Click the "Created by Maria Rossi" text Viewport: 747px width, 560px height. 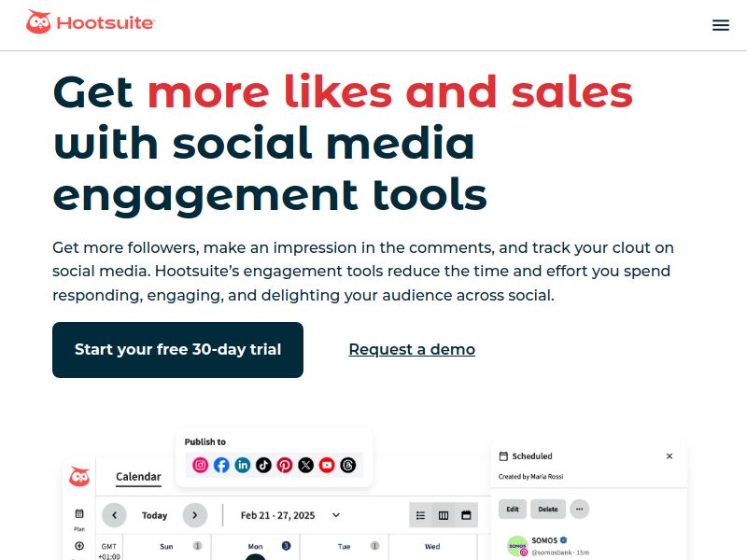[530, 477]
